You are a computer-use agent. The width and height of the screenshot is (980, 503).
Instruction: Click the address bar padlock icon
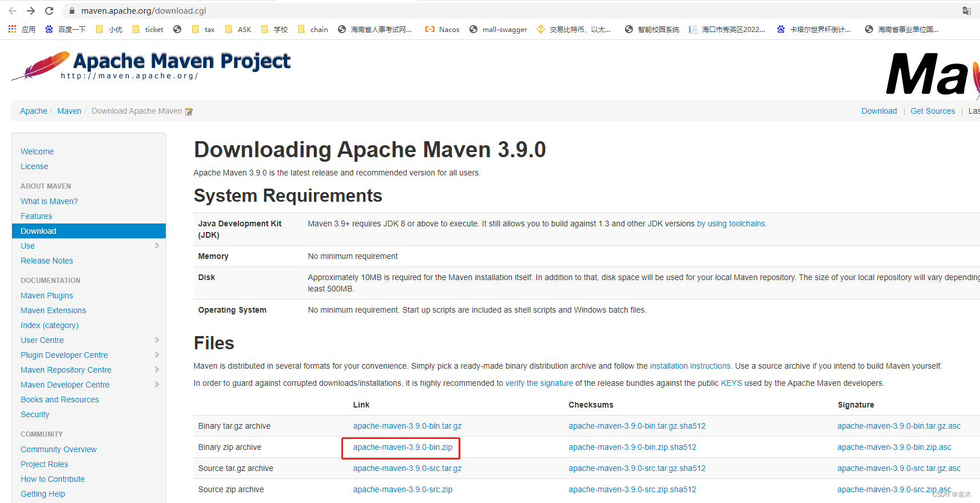(72, 11)
